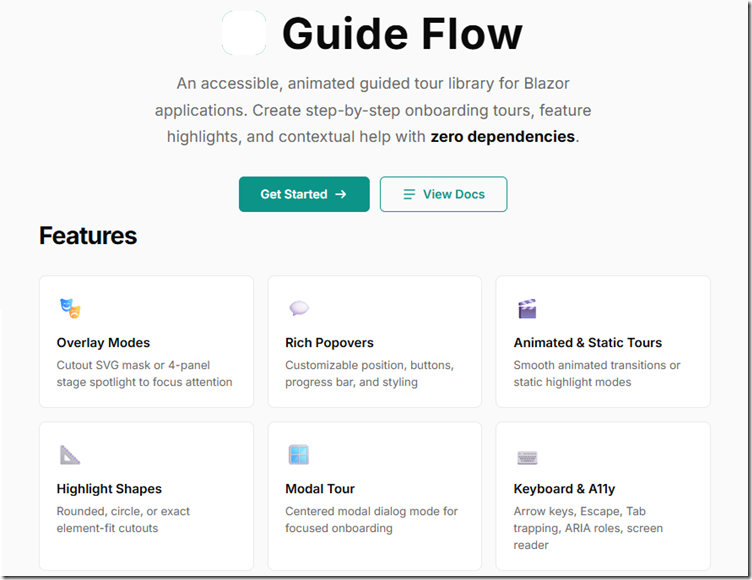Select the Modal Tour card title
This screenshot has width=752, height=580.
320,489
